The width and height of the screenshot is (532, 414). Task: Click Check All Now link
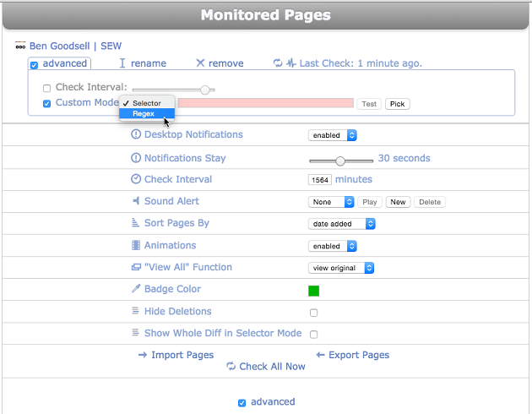pos(272,367)
